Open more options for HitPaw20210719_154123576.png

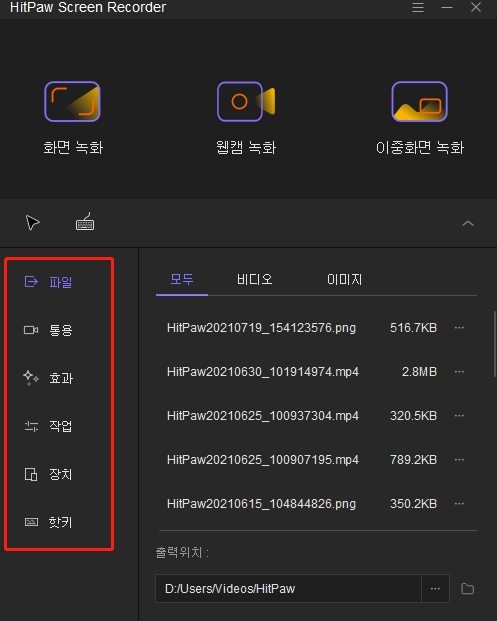point(459,328)
